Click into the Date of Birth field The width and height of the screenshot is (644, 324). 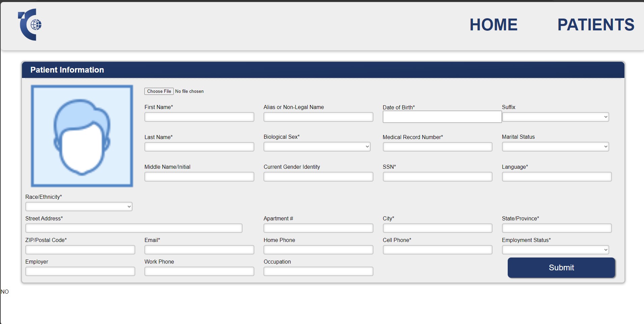coord(442,117)
